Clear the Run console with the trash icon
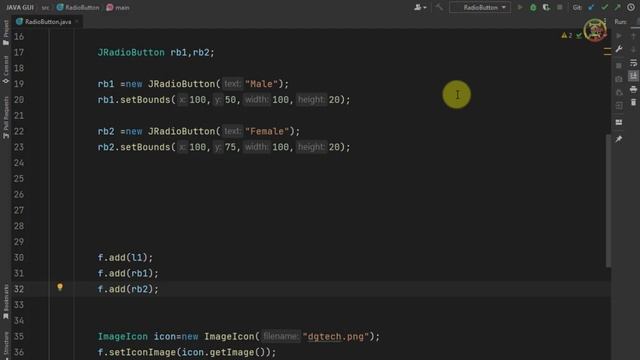The height and width of the screenshot is (360, 640). pos(633,102)
